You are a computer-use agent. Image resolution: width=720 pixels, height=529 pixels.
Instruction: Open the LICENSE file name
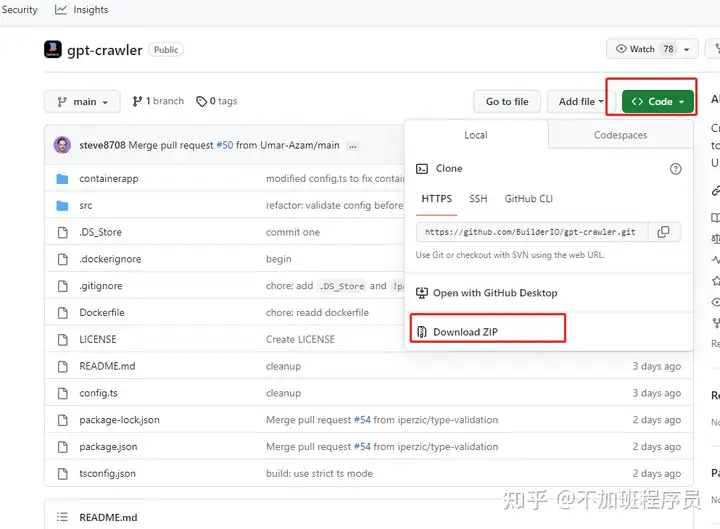(x=98, y=339)
